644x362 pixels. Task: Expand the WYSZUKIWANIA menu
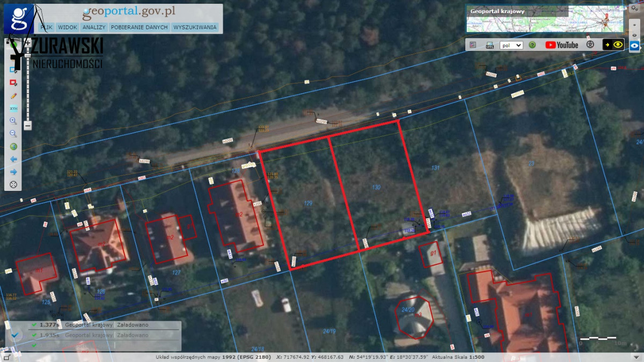tap(195, 27)
